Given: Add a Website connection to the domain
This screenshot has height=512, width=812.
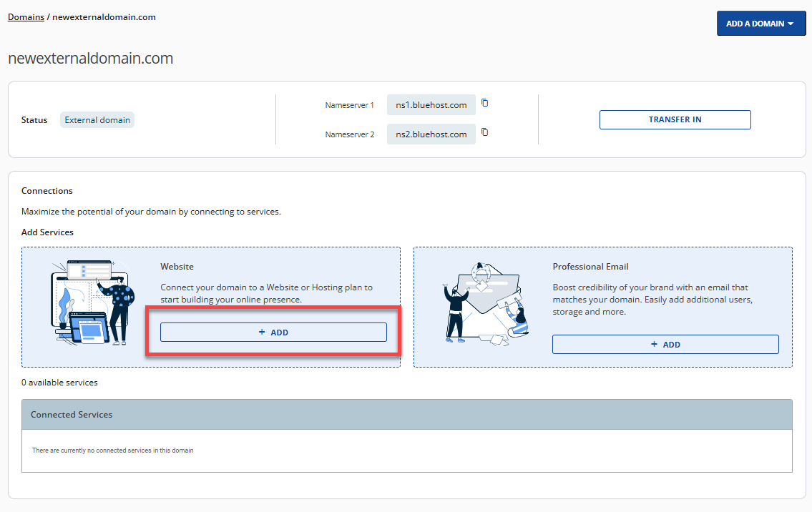Looking at the screenshot, I should point(273,333).
